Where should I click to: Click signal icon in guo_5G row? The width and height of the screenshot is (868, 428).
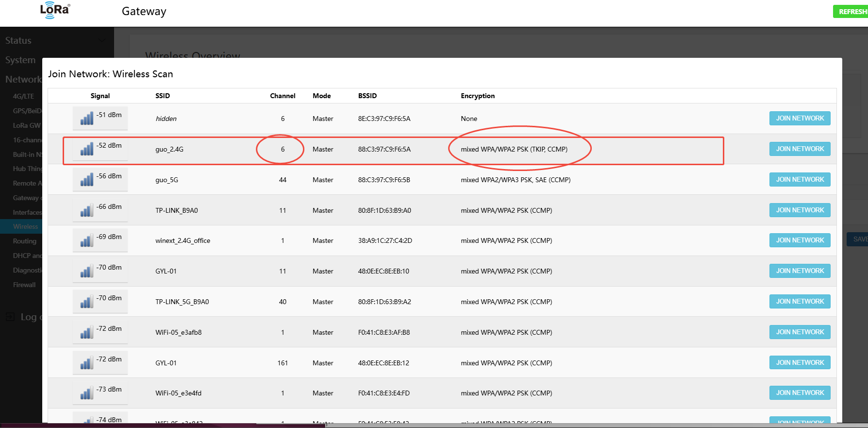click(87, 180)
